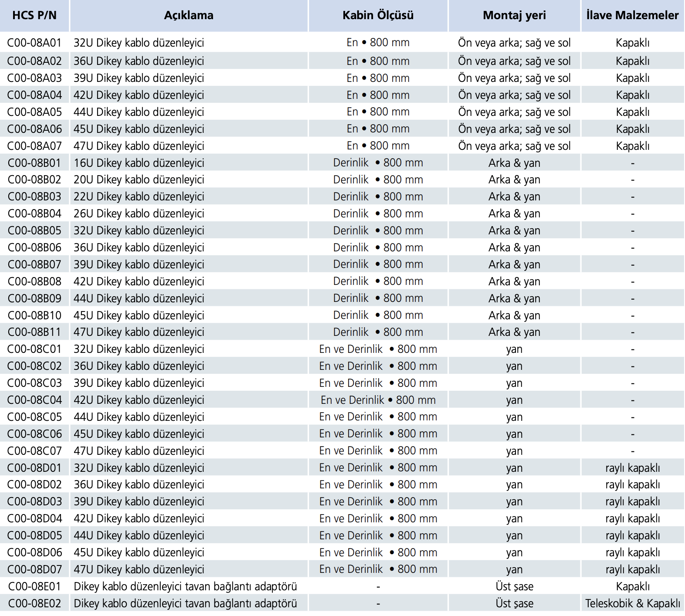
Task: Click 'Teleskobik & Kapaklı' cell
Action: tap(633, 603)
